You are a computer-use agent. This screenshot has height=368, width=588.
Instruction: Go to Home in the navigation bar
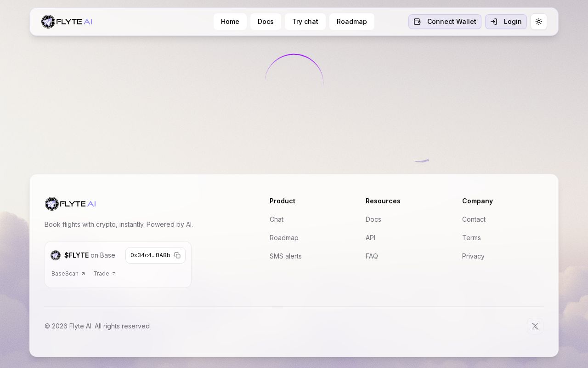(230, 22)
